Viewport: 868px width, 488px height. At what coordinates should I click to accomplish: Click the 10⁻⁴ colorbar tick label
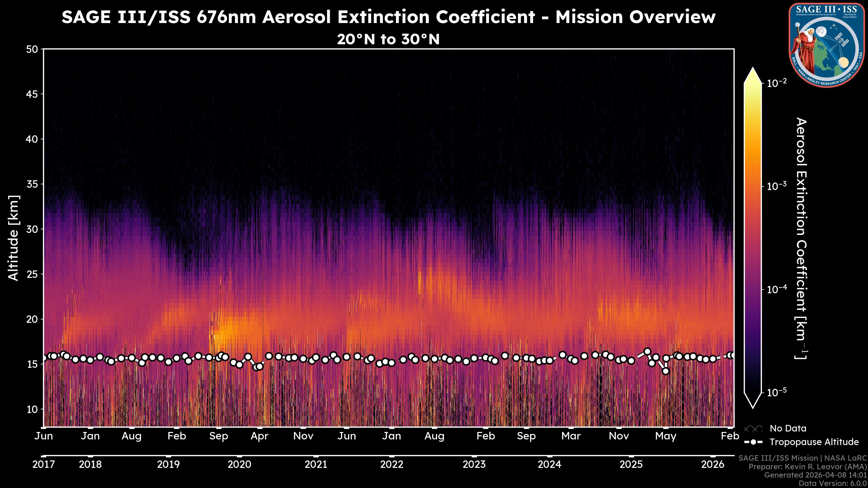pos(777,289)
